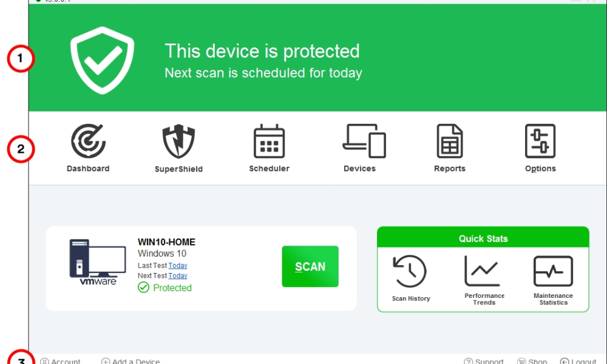The height and width of the screenshot is (364, 607).
Task: Go to the Devices section
Action: coord(364,142)
